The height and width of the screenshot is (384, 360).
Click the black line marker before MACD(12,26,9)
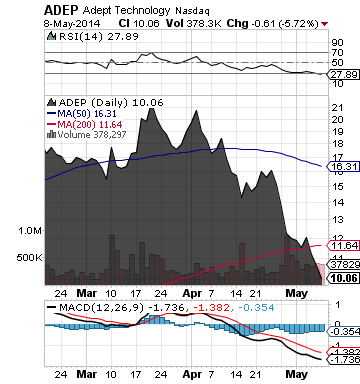coord(52,307)
